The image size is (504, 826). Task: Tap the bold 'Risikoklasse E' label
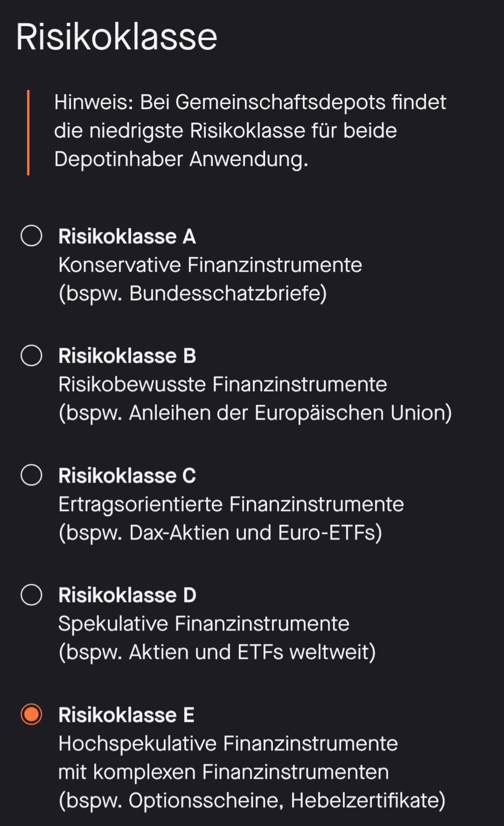(x=126, y=715)
